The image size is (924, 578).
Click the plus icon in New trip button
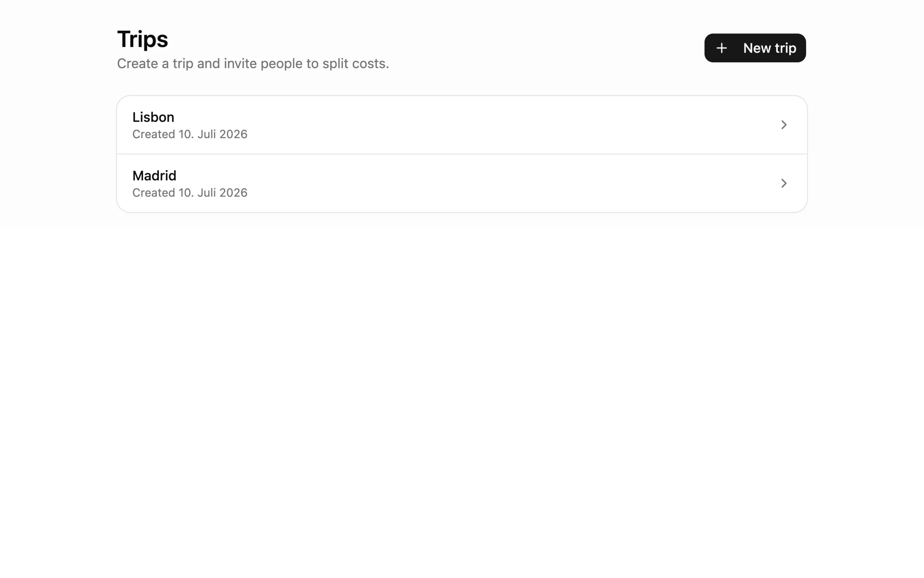tap(721, 48)
